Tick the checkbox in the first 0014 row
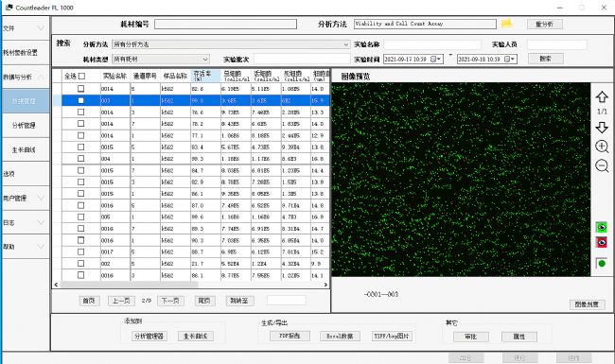Image resolution: width=615 pixels, height=364 pixels. [80, 89]
